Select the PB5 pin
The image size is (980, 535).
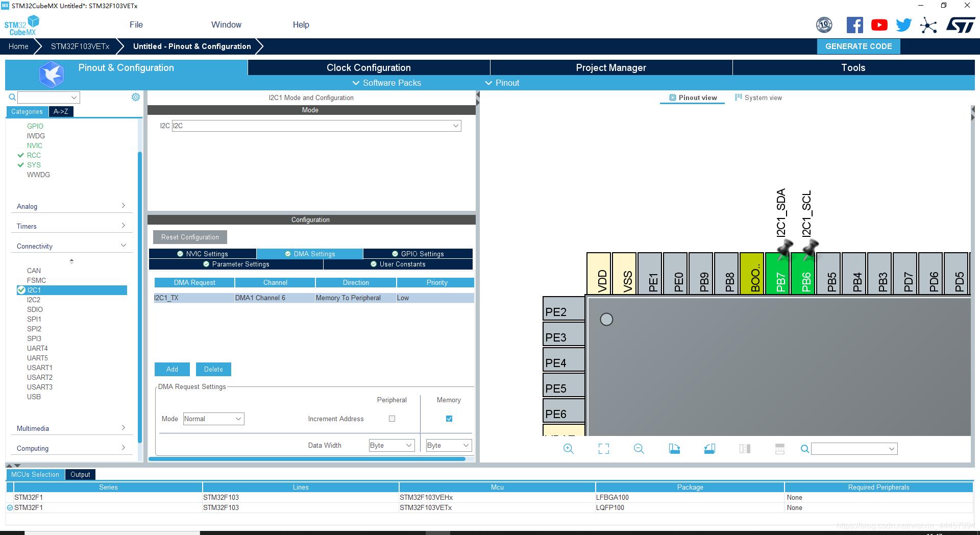828,273
